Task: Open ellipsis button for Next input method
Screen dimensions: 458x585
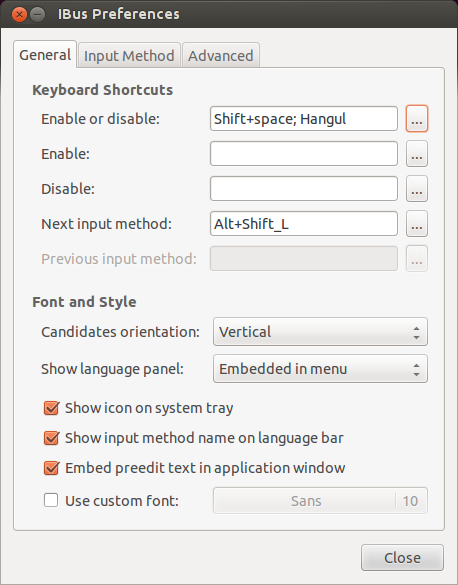Action: point(417,223)
